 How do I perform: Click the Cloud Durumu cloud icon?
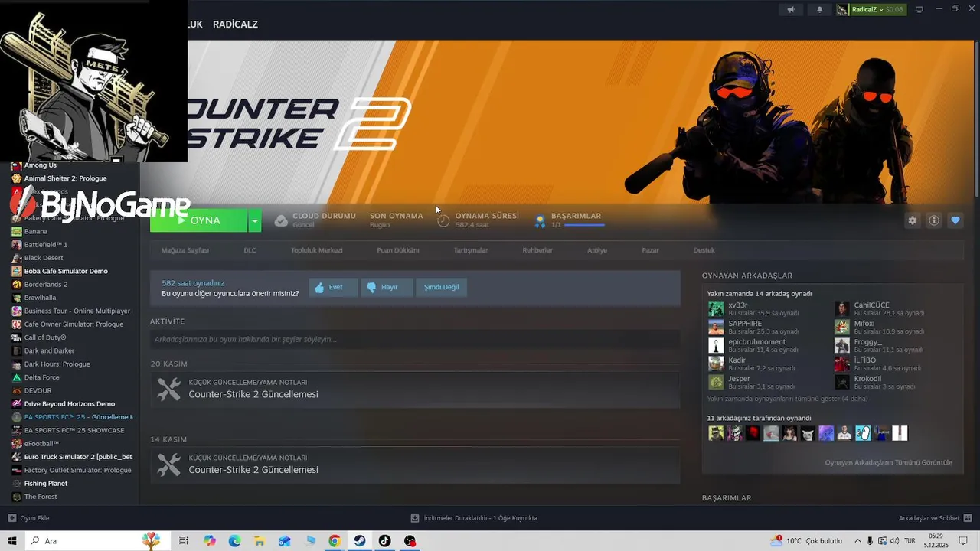[x=281, y=220]
